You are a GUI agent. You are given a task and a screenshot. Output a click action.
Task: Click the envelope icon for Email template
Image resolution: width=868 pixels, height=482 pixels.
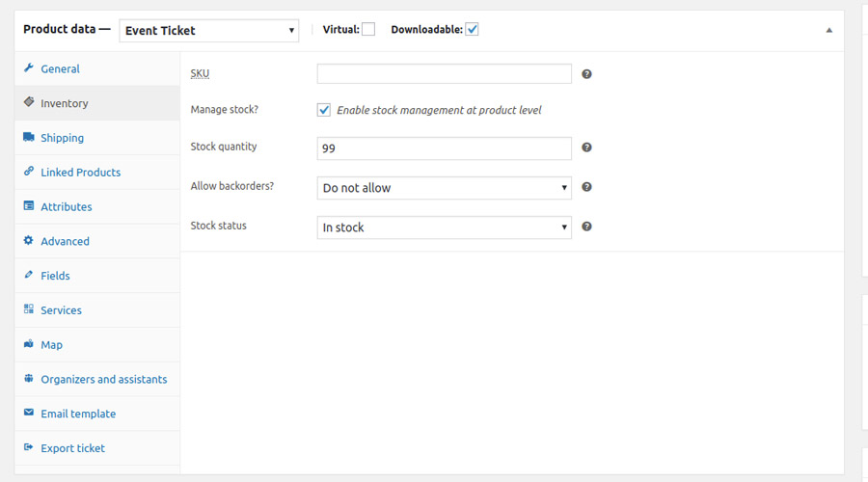click(29, 414)
